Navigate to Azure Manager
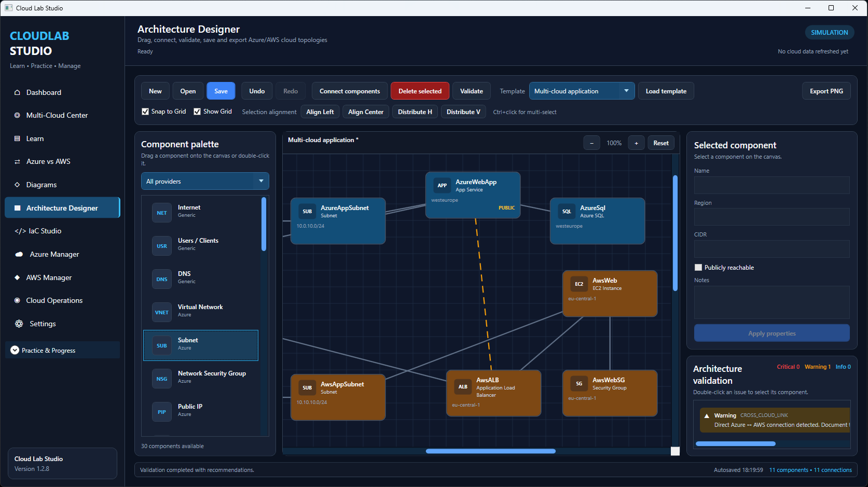 pyautogui.click(x=62, y=254)
